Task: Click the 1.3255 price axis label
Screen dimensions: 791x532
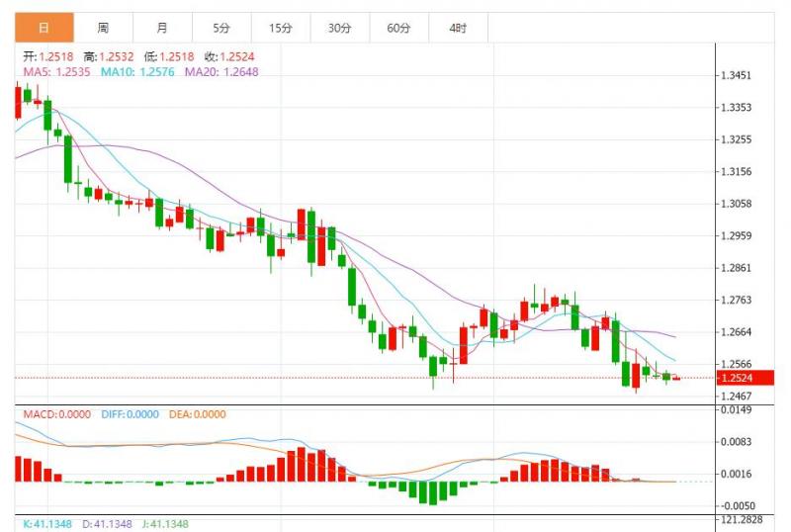Action: [736, 139]
